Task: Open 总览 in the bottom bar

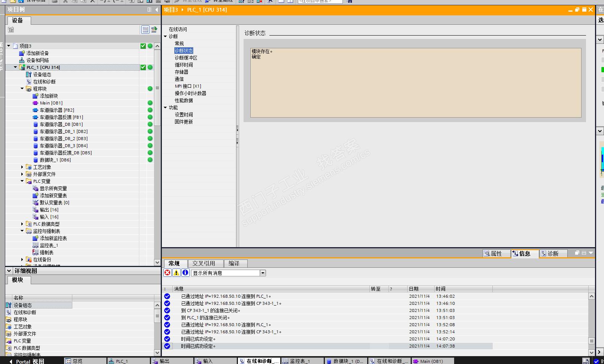Action: tap(85, 361)
